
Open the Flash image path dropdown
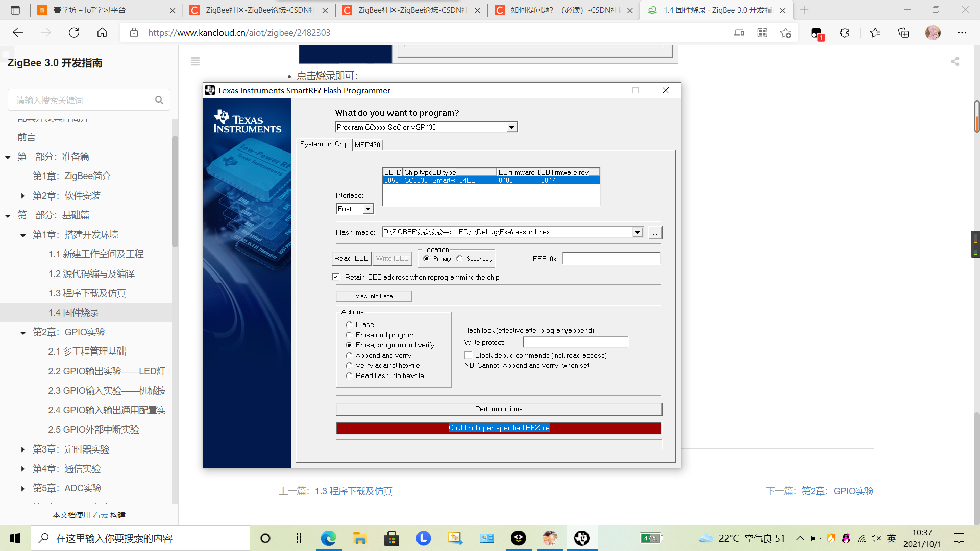point(637,232)
